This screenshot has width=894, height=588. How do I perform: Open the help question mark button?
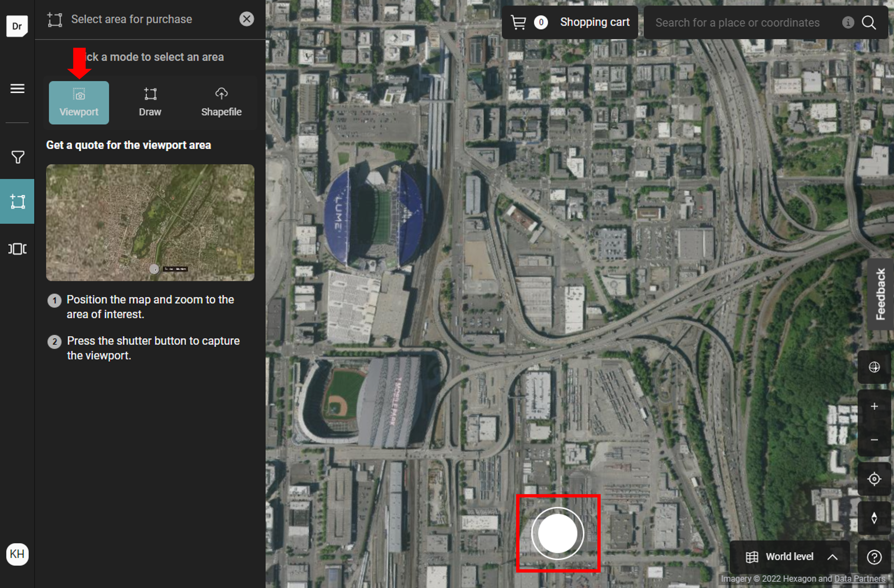(x=874, y=557)
